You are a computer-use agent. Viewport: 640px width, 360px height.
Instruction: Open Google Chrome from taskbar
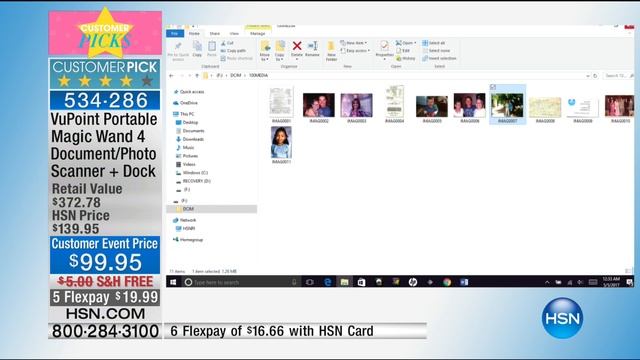[447, 282]
